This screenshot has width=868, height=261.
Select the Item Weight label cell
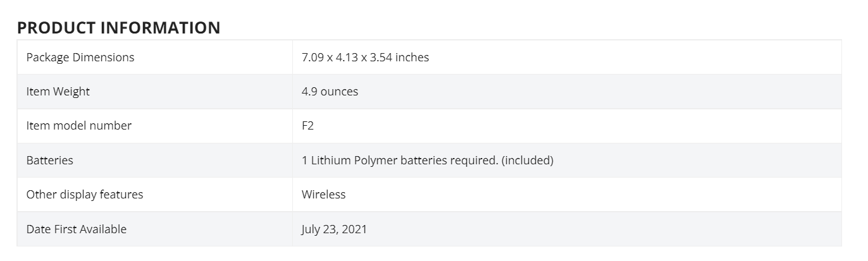[155, 92]
